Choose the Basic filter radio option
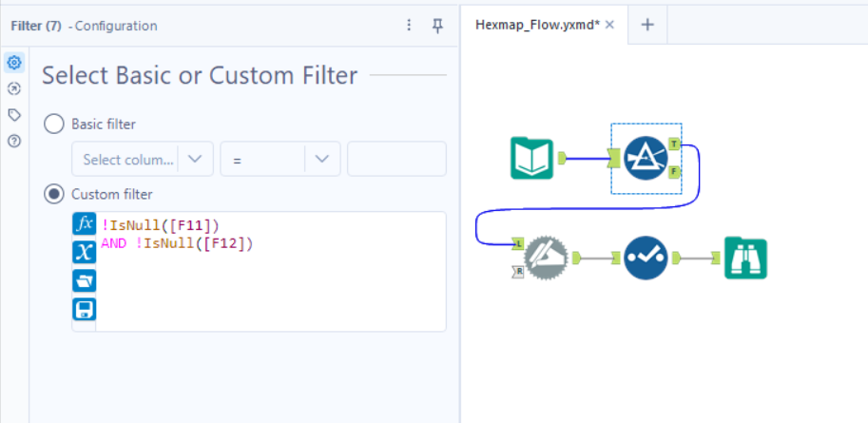 (x=53, y=124)
